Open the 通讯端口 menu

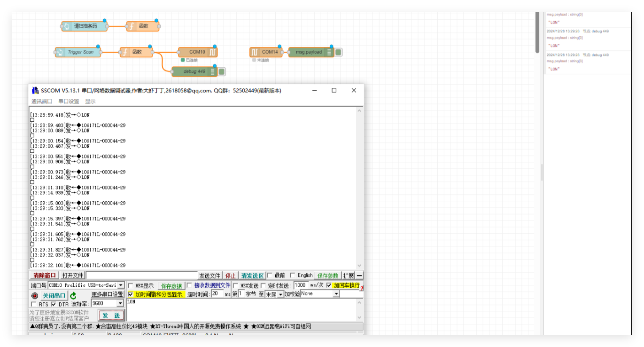pyautogui.click(x=42, y=101)
